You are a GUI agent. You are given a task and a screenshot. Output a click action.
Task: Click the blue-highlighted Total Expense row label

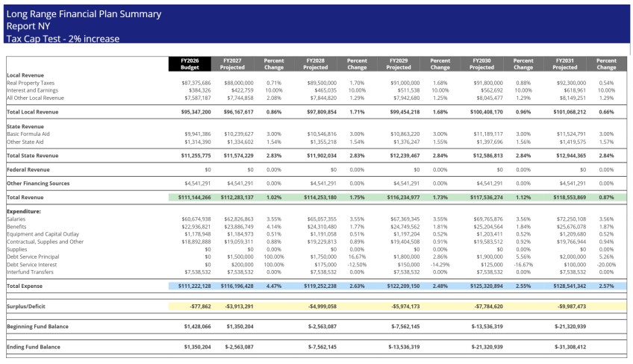point(25,286)
